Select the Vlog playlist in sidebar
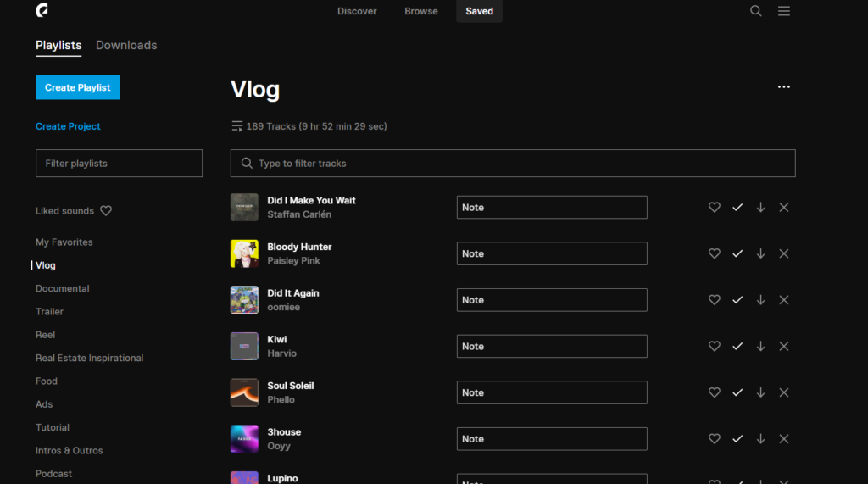Screen dimensions: 868x484 tap(46, 265)
